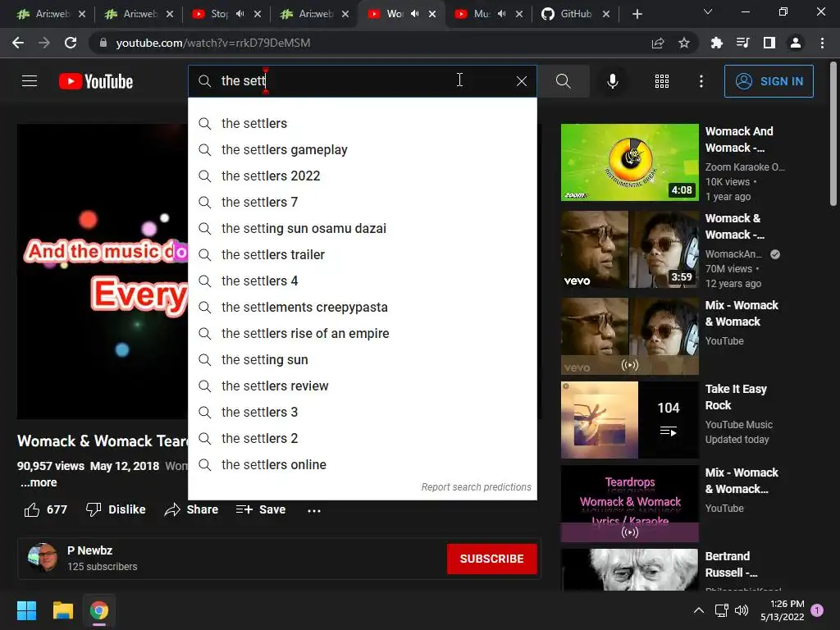Pick 'the settlers online' suggestion
This screenshot has height=630, width=840.
[362, 464]
